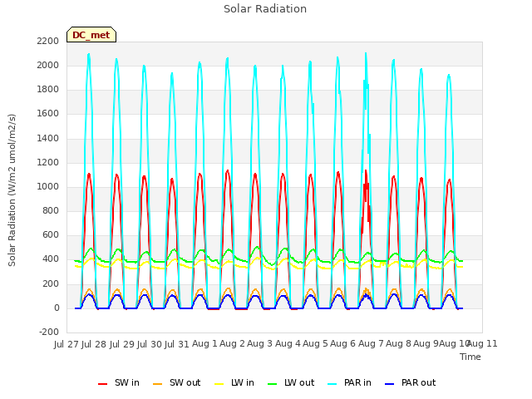The image size is (532, 399).
Task: Click the PAR in peak after Jul 27
Action: point(89,55)
